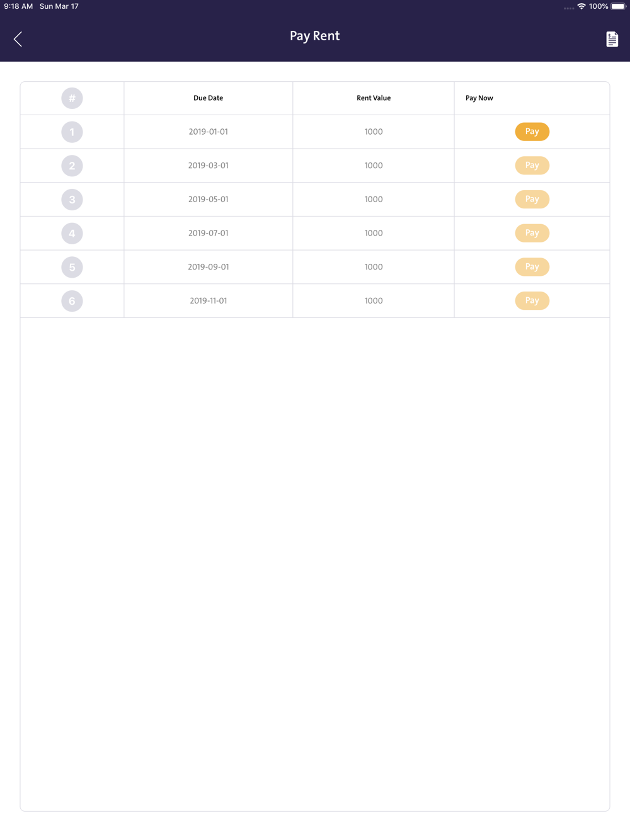The height and width of the screenshot is (840, 630).
Task: Tap the number 6 row badge
Action: pos(72,301)
